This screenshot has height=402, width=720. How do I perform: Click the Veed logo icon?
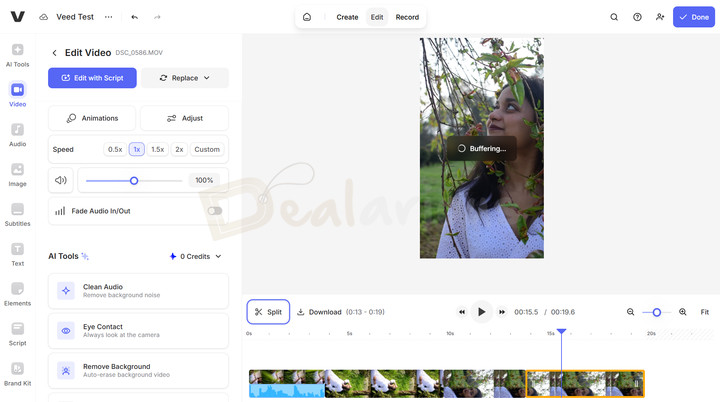click(17, 17)
